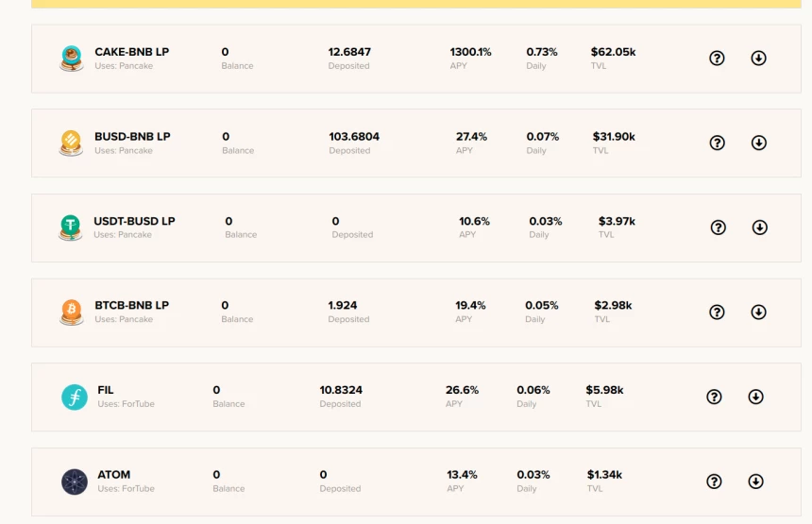Expand the BTCB-BNB LP vault arrow
The image size is (812, 524).
[x=758, y=312]
